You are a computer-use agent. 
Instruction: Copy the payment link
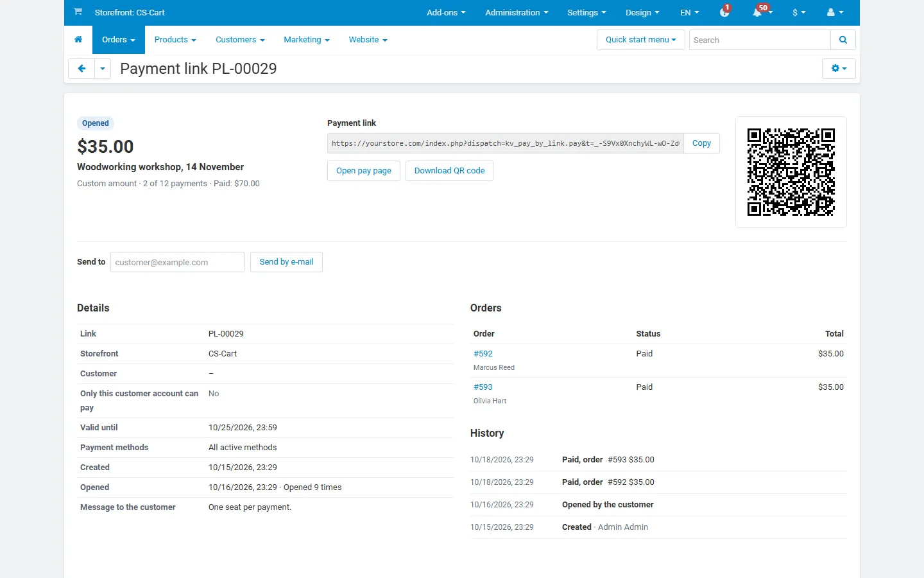tap(701, 143)
